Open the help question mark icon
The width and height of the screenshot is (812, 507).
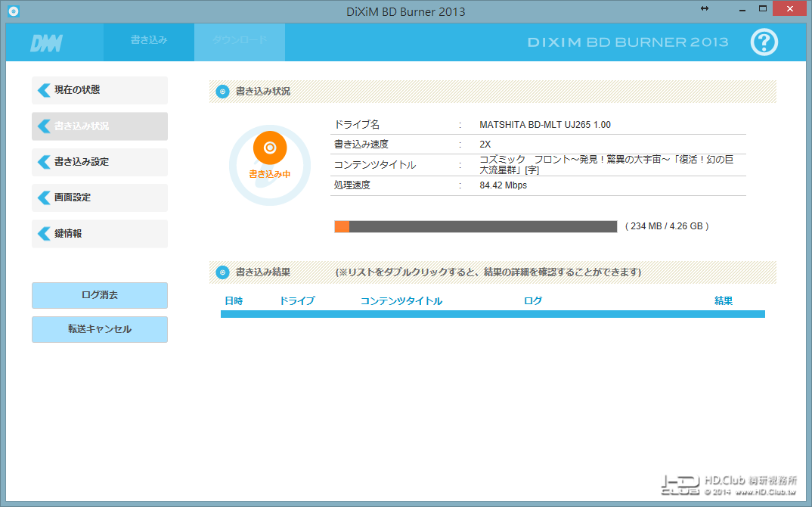(x=764, y=42)
